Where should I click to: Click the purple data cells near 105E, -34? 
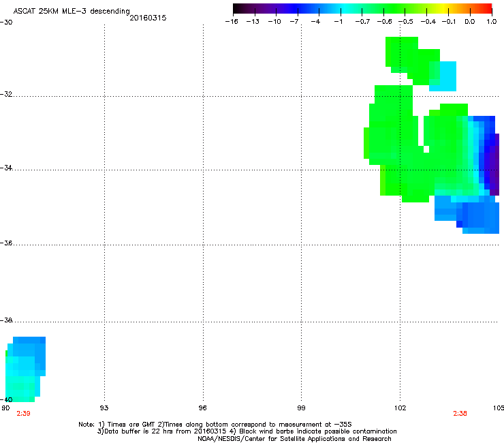point(494,164)
